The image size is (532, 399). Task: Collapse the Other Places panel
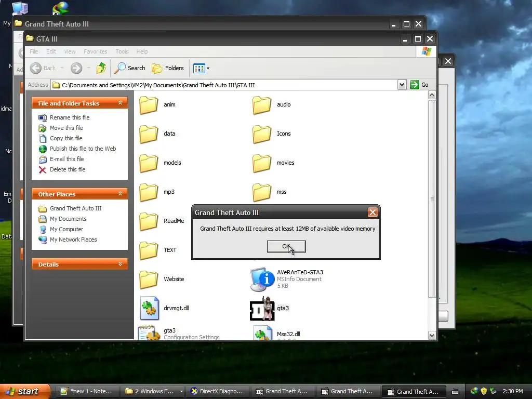[x=120, y=194]
